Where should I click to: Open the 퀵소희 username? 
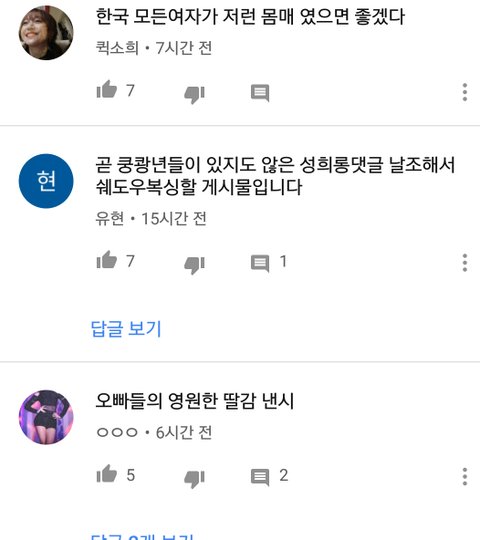(117, 48)
